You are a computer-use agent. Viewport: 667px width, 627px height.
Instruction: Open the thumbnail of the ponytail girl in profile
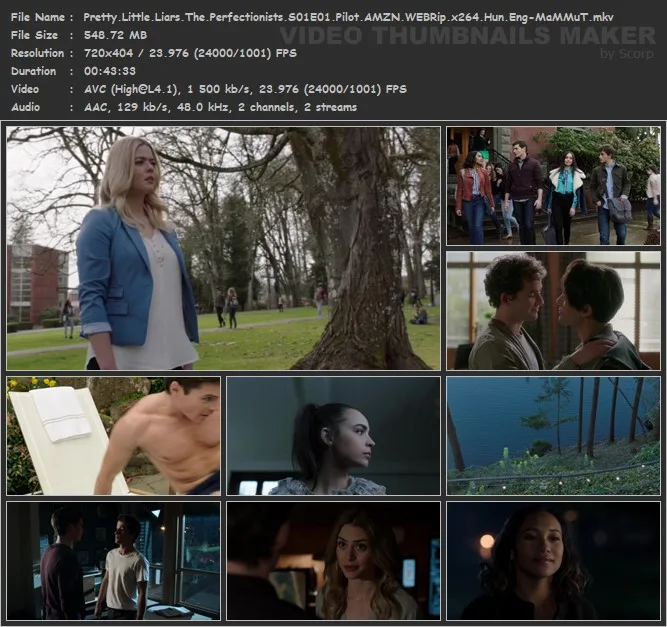click(334, 436)
